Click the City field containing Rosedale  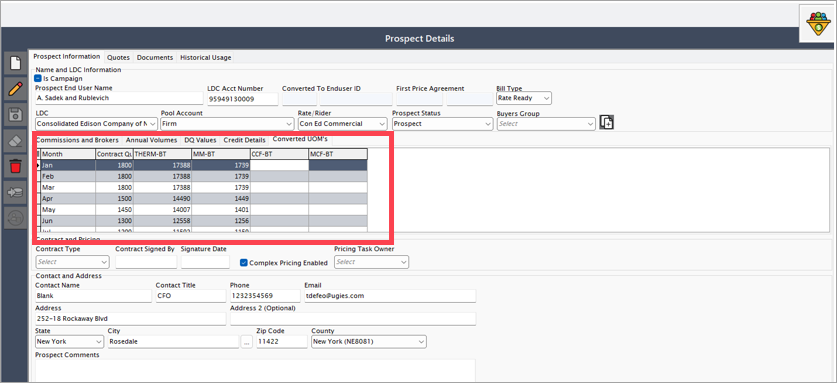173,342
